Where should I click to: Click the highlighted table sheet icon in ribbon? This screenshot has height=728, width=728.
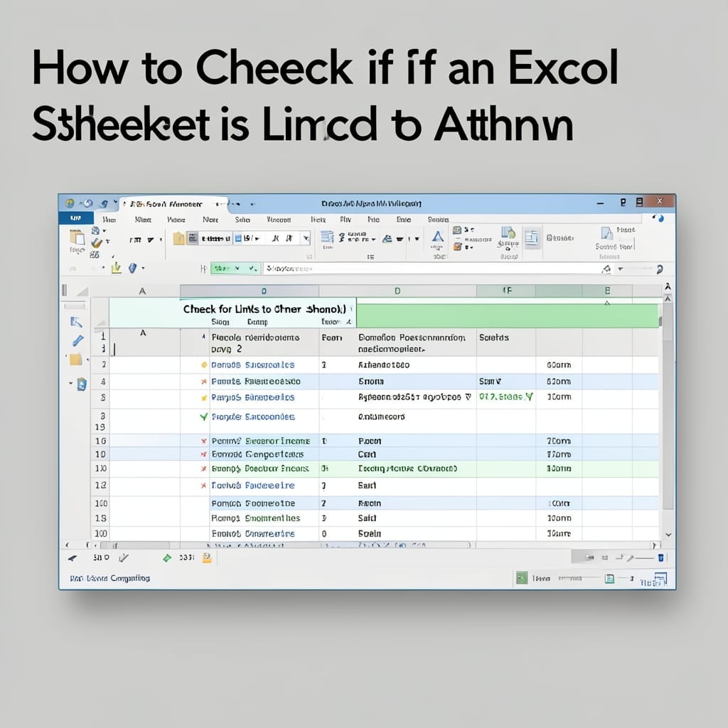pyautogui.click(x=532, y=238)
